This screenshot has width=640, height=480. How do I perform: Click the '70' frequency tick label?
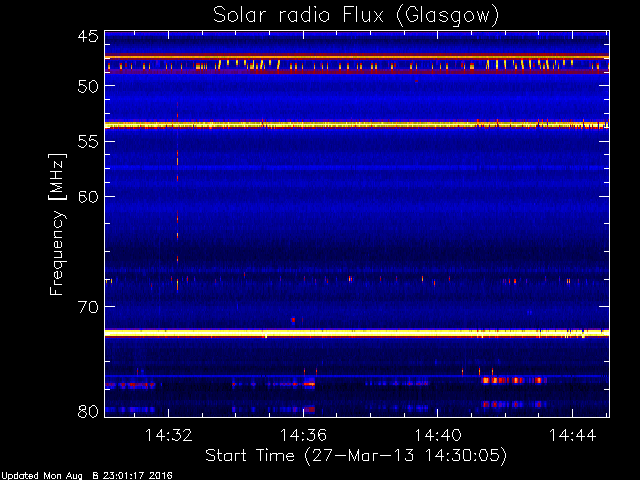(88, 307)
